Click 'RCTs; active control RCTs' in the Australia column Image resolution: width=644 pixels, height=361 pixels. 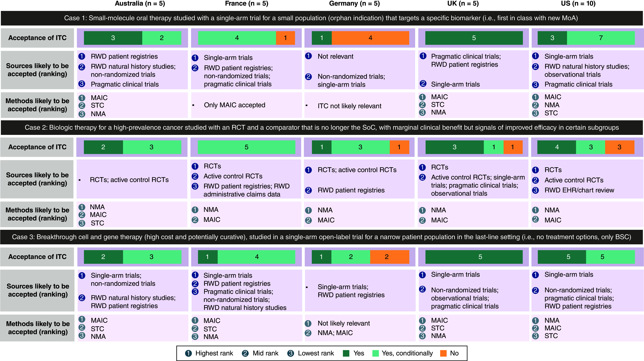pos(129,180)
